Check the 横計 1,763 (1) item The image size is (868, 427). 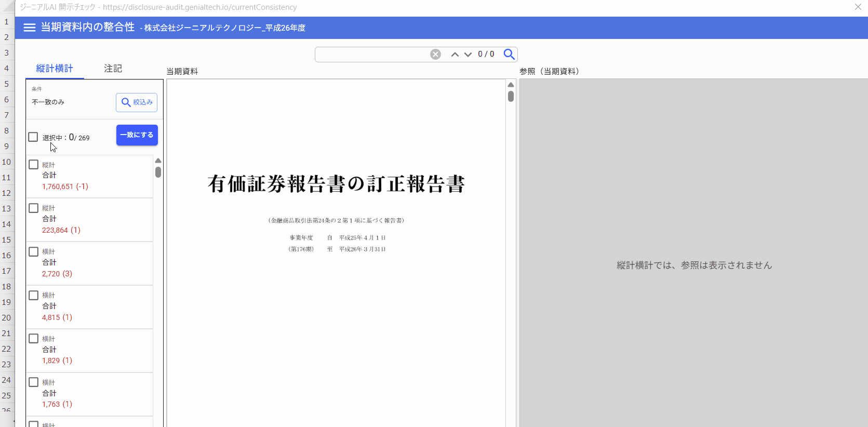34,382
